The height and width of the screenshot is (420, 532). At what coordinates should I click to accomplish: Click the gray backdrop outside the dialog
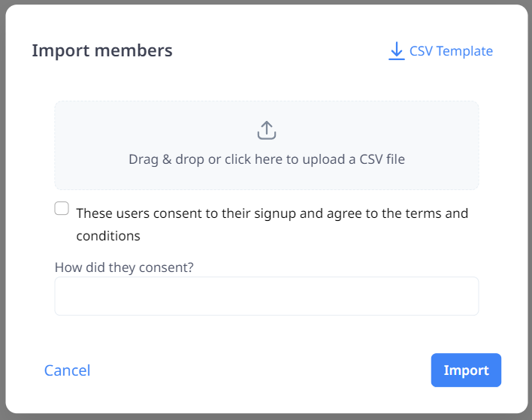[2, 210]
